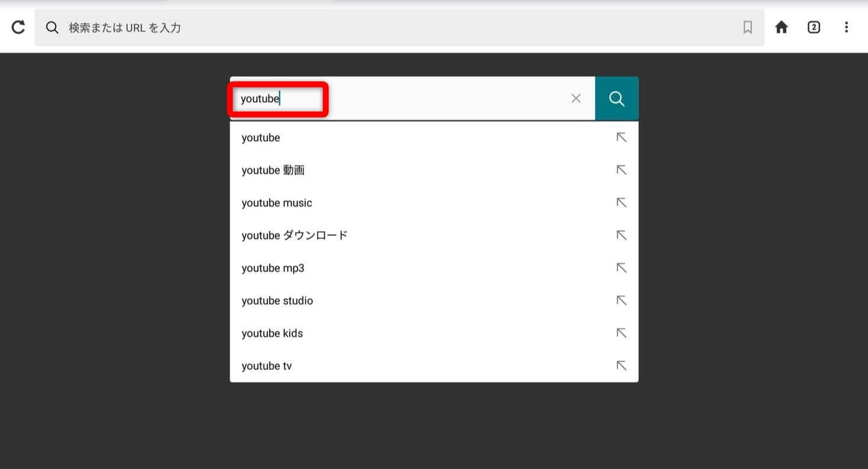
Task: Click the address bar URL field
Action: click(391, 28)
